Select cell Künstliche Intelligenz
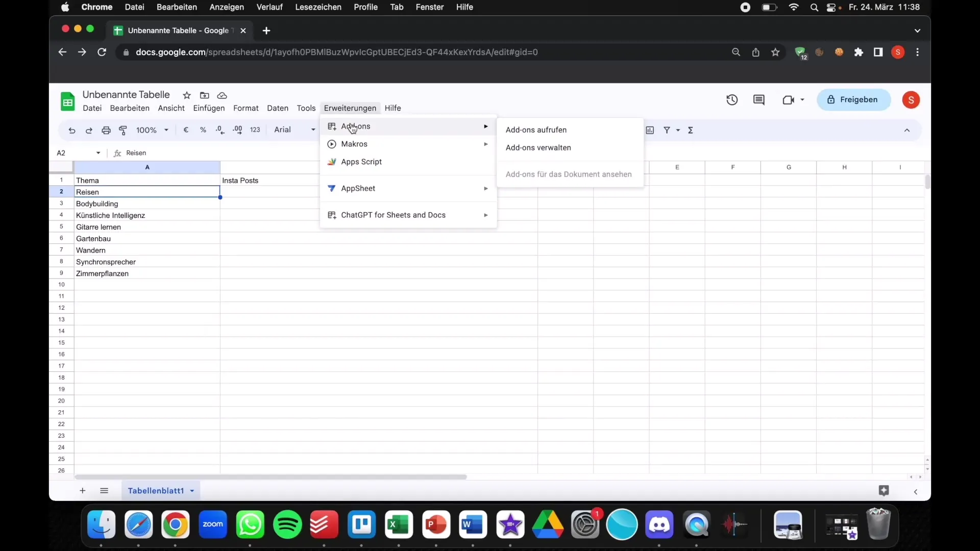The image size is (980, 551). [147, 216]
